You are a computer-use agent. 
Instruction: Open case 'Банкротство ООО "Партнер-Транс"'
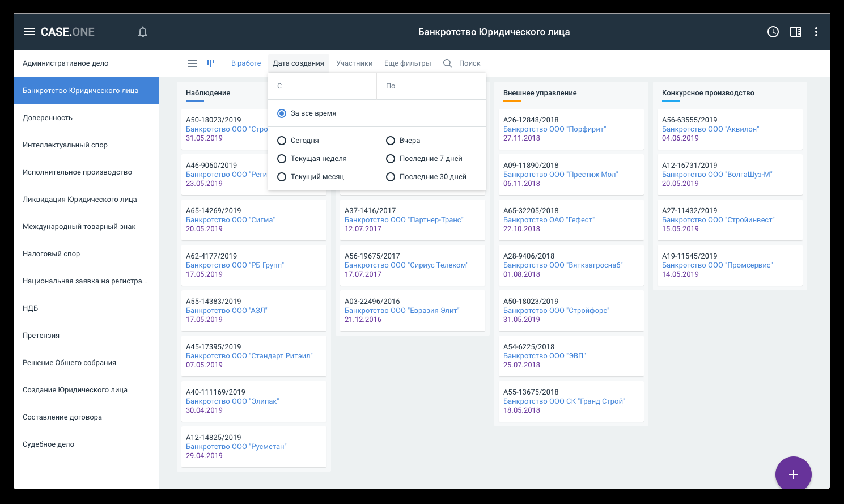tap(404, 220)
